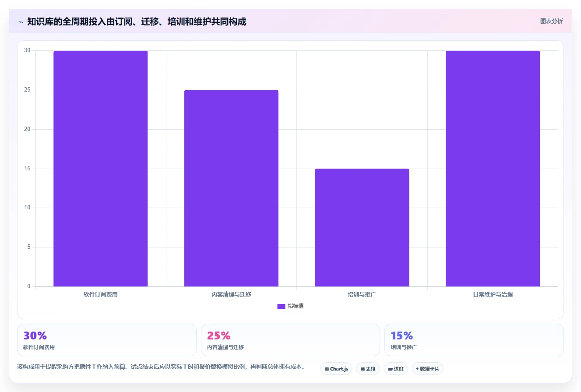Click the 培训与推广 bar in chart
The width and height of the screenshot is (581, 392).
(x=362, y=228)
